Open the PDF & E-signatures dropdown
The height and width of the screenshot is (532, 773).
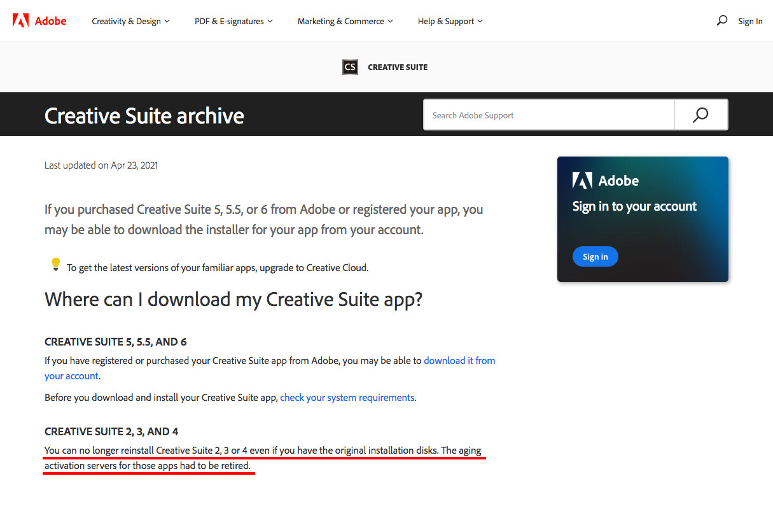pyautogui.click(x=233, y=21)
